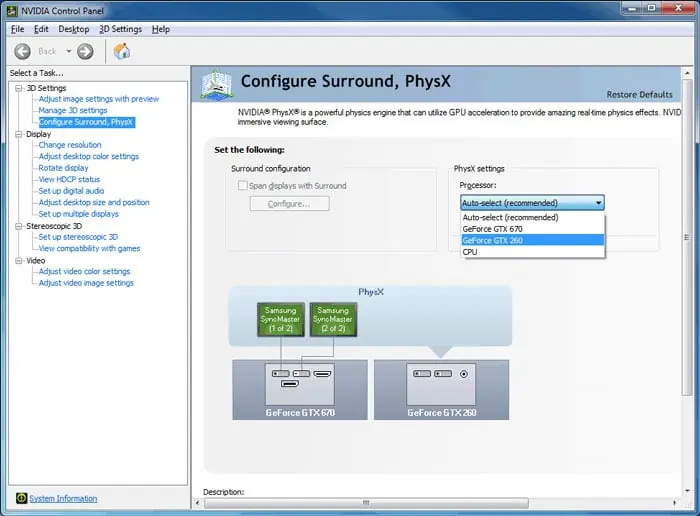The height and width of the screenshot is (516, 700).
Task: Select the Samsung SyncMaster 2 of 2 display
Action: point(333,319)
